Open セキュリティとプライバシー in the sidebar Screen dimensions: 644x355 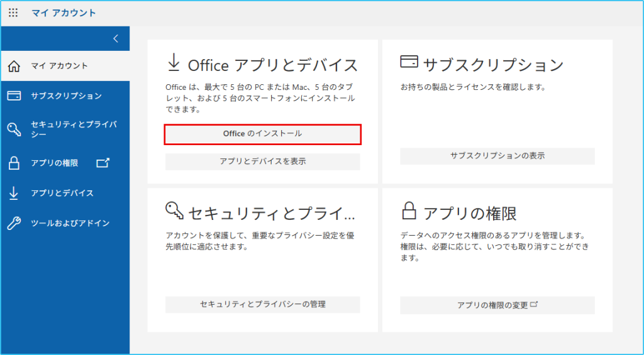coord(65,129)
